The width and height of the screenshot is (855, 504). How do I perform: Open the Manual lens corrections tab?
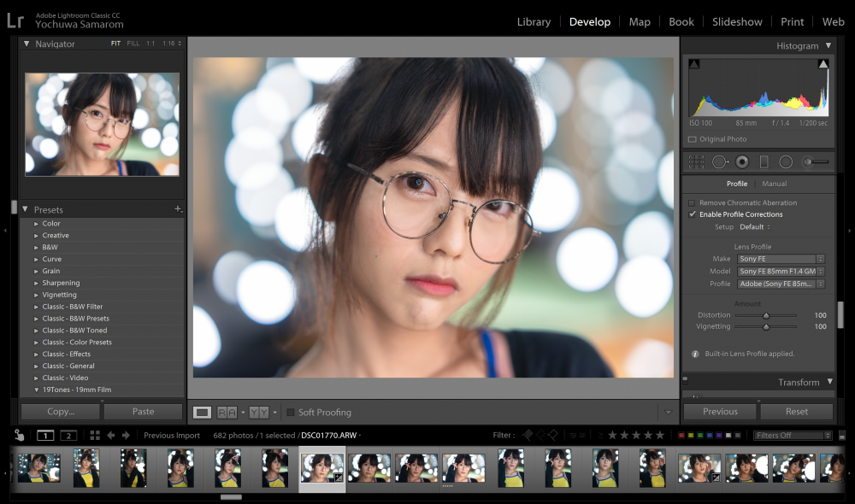775,184
